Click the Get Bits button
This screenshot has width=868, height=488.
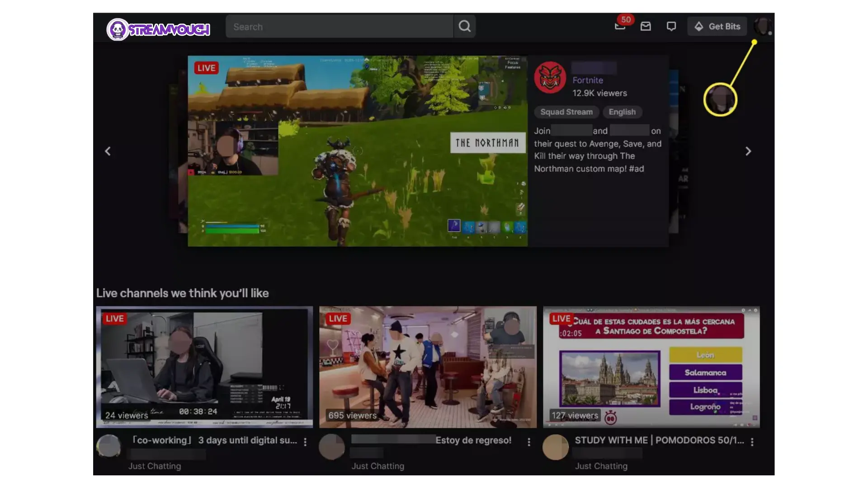pyautogui.click(x=717, y=26)
